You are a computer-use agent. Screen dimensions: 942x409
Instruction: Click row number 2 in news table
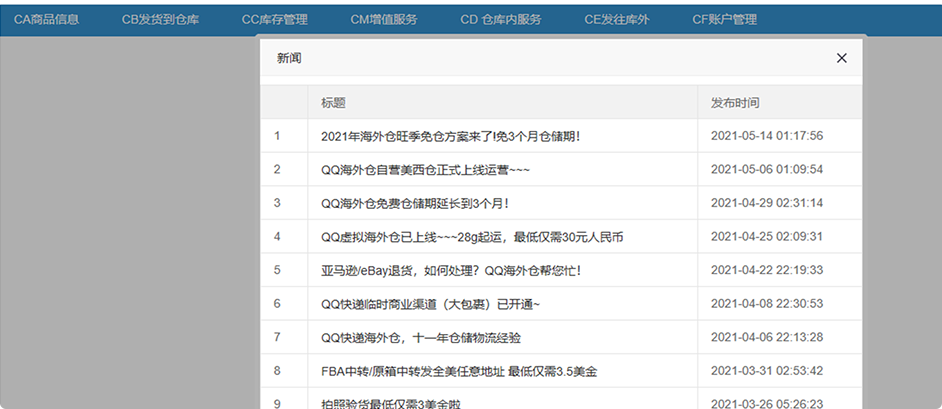[x=277, y=169]
